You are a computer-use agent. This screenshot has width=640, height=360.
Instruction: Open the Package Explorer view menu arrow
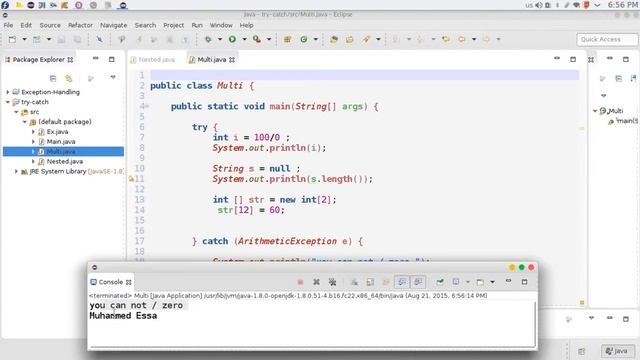[x=113, y=77]
